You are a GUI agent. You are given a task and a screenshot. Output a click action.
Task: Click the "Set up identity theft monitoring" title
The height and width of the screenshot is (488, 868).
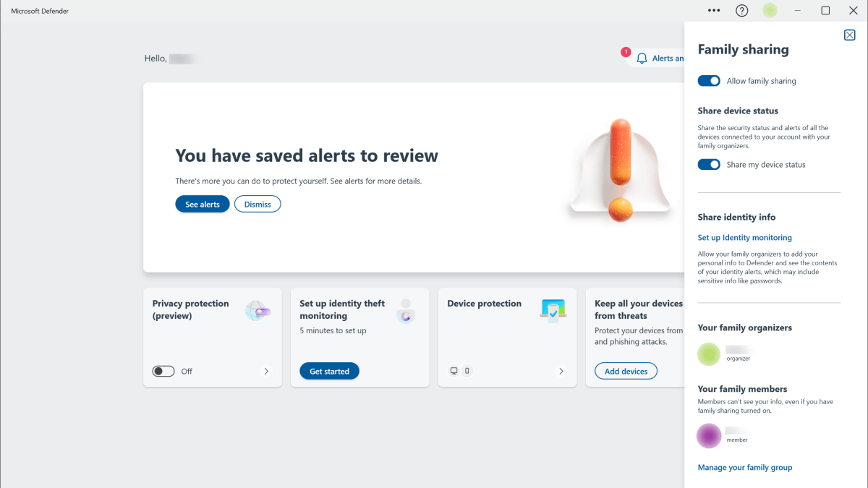[x=342, y=309]
